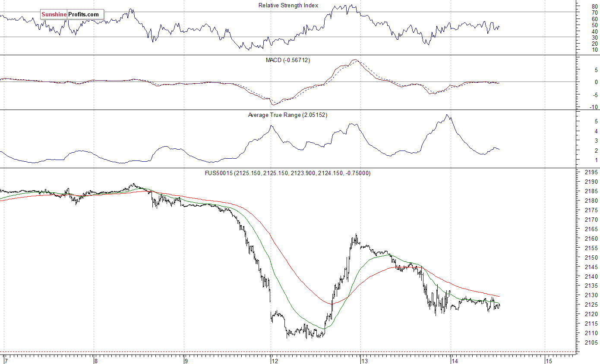Select the MACD (-0.56712) panel title
The width and height of the screenshot is (600, 364).
point(288,60)
